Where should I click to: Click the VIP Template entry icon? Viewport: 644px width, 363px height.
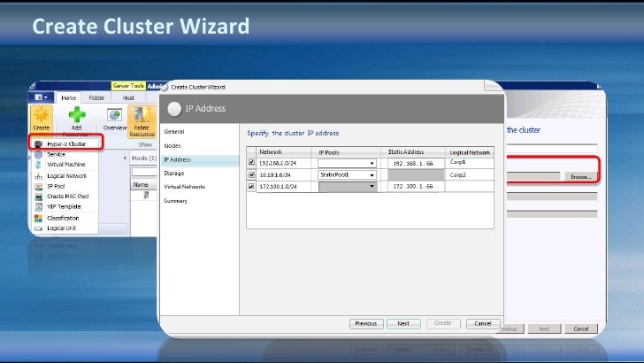point(39,207)
